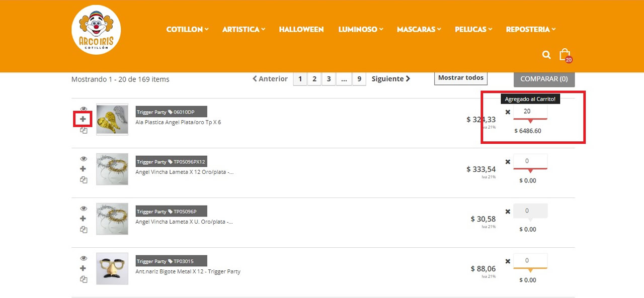Edit quantity field for Ant.nariz Bigote item
644x298 pixels.
(530, 260)
